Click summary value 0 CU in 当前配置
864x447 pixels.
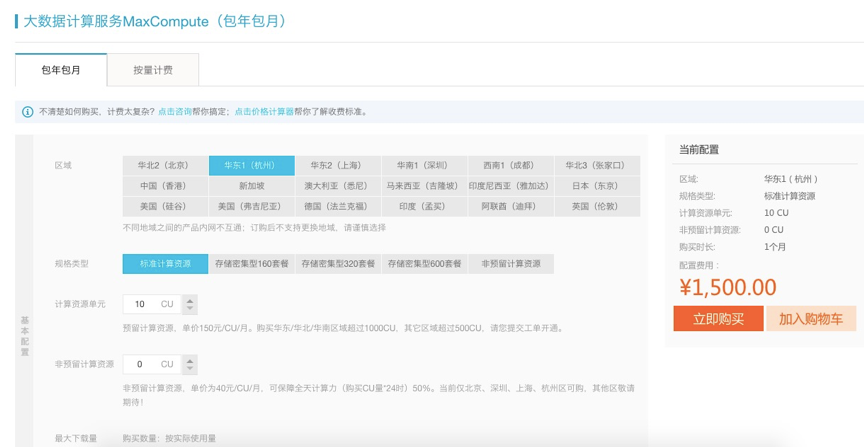[x=774, y=230]
